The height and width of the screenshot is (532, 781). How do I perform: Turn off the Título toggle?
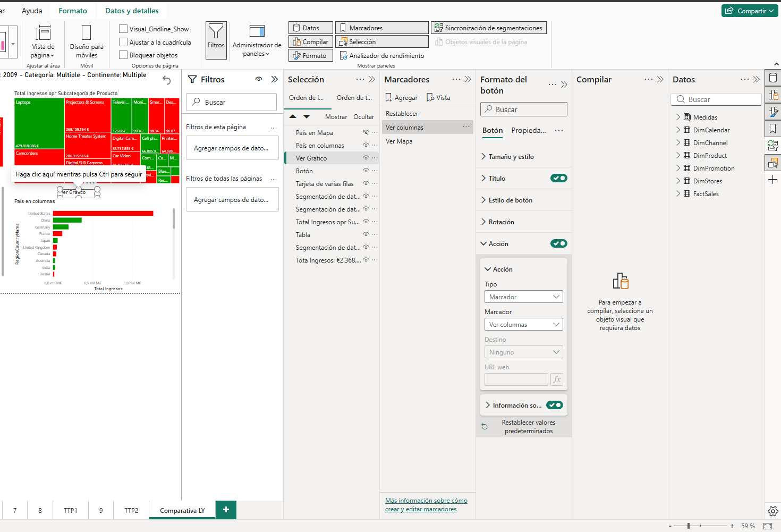[558, 178]
